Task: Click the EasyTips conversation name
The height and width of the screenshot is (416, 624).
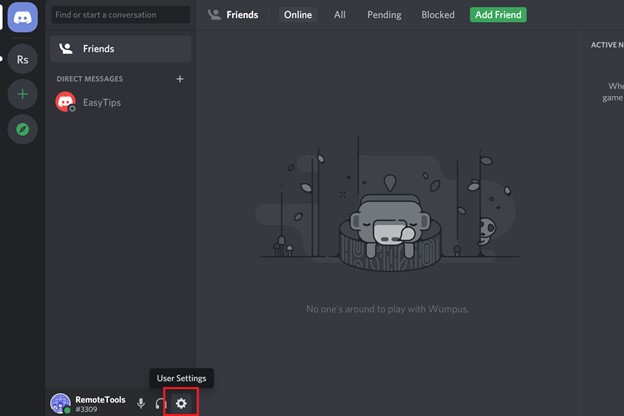Action: (x=102, y=102)
